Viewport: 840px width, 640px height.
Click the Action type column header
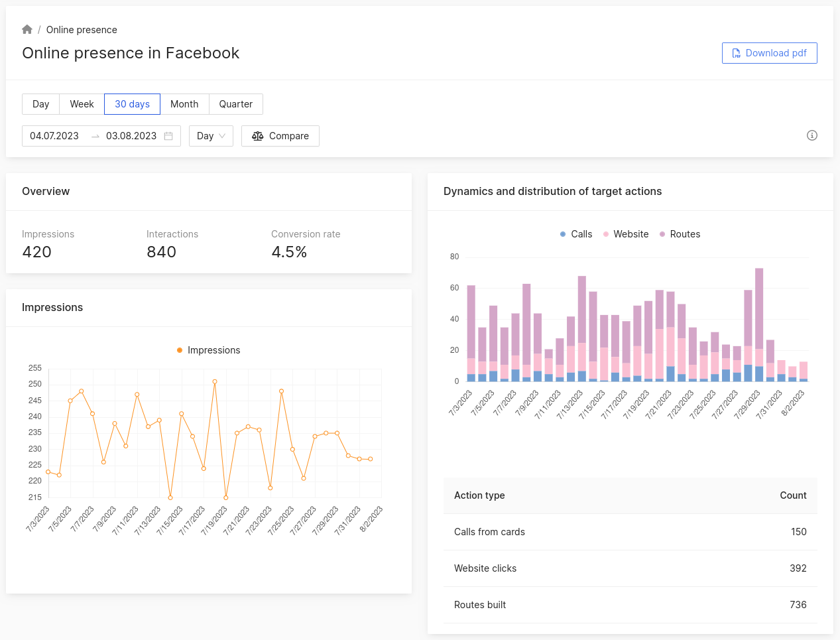click(x=479, y=495)
